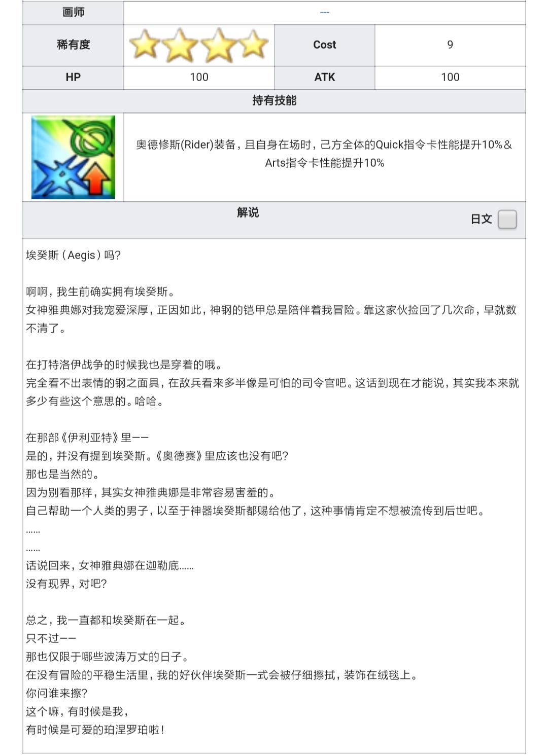This screenshot has height=756, width=548.
Task: Click the 画师 label cell
Action: 73,12
